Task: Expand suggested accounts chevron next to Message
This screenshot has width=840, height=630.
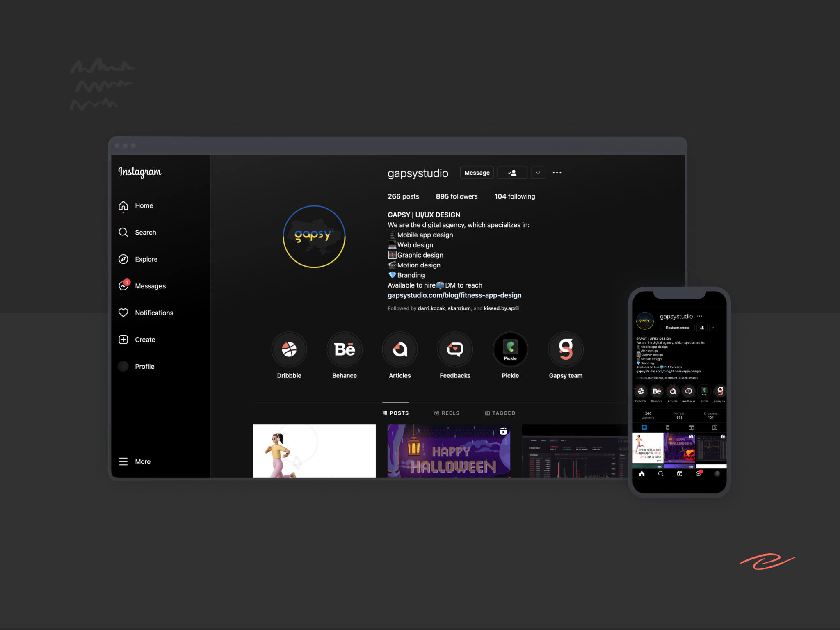Action: pos(538,173)
